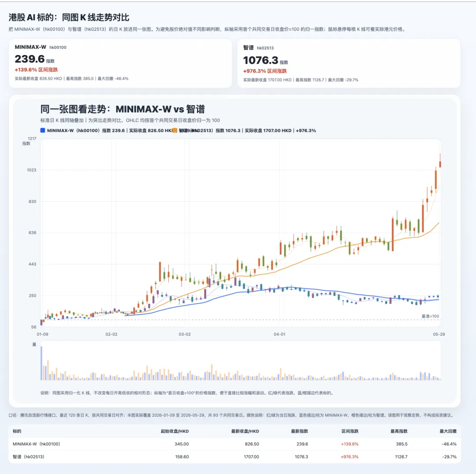Screen dimensions: 476x474
Task: Click table cell 158.60
Action: [182, 457]
